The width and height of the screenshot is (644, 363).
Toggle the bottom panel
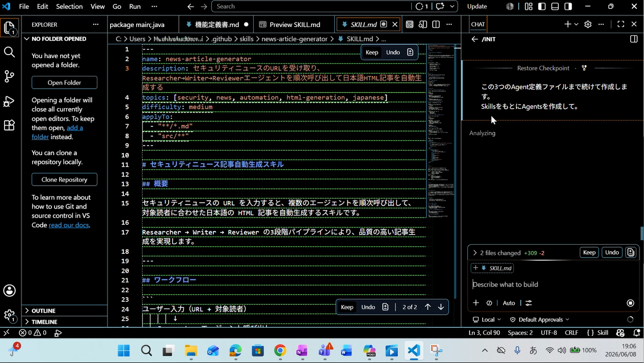[555, 7]
